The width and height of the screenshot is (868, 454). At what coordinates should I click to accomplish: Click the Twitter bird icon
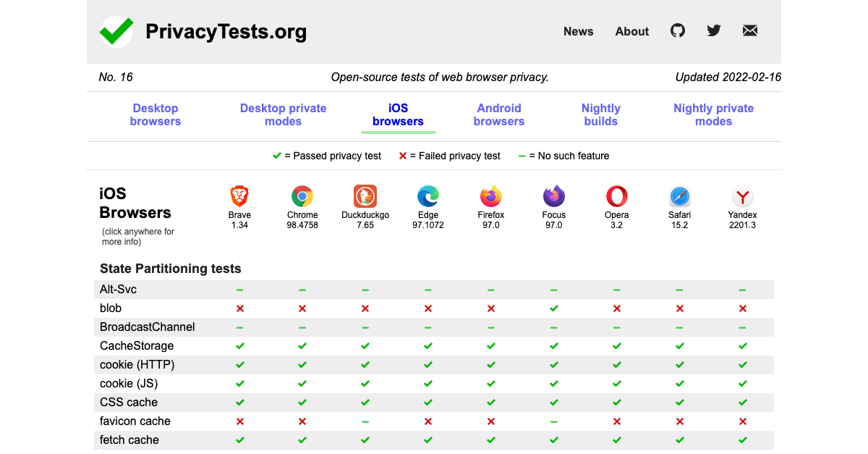point(713,30)
